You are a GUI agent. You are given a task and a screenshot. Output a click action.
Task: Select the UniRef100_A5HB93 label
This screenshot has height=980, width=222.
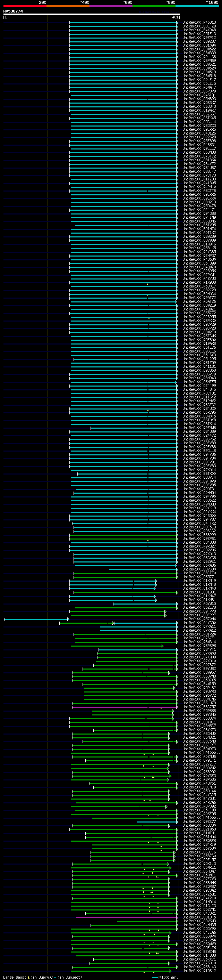point(199,99)
